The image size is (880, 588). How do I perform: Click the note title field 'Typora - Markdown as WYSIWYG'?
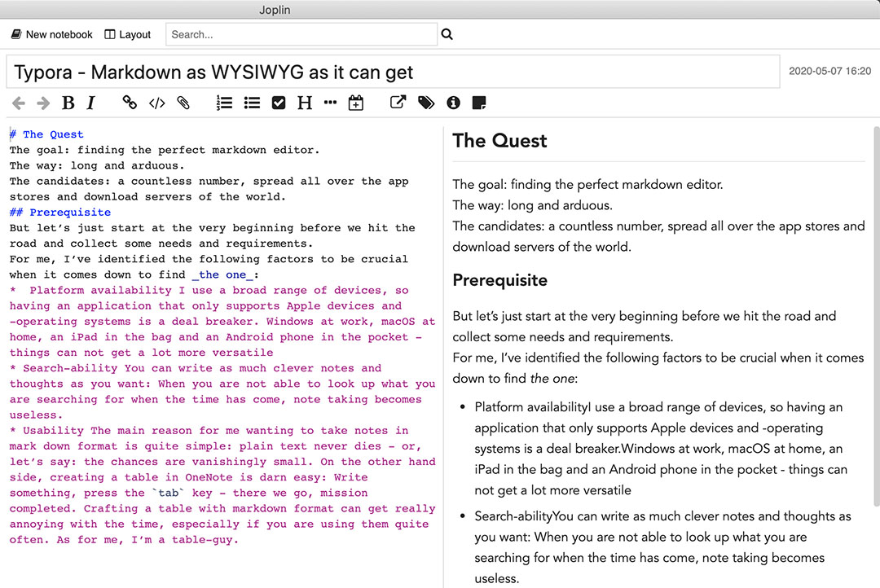pos(393,72)
